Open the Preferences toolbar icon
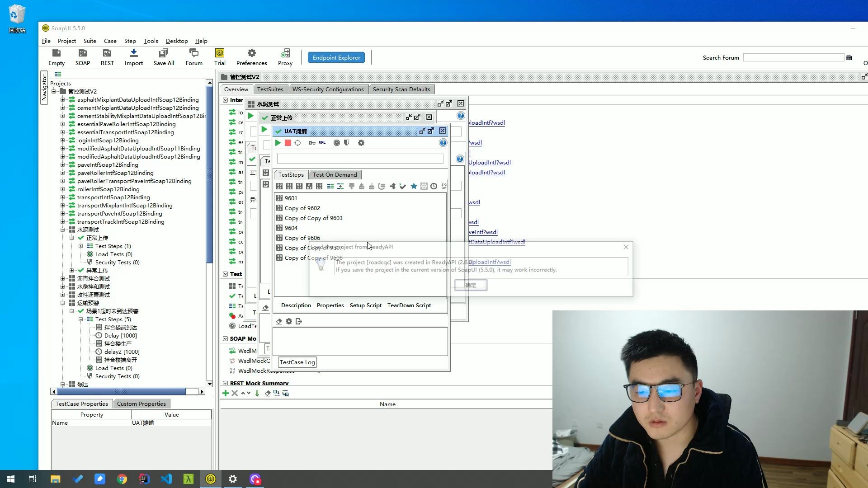Viewport: 868px width, 488px height. [251, 57]
